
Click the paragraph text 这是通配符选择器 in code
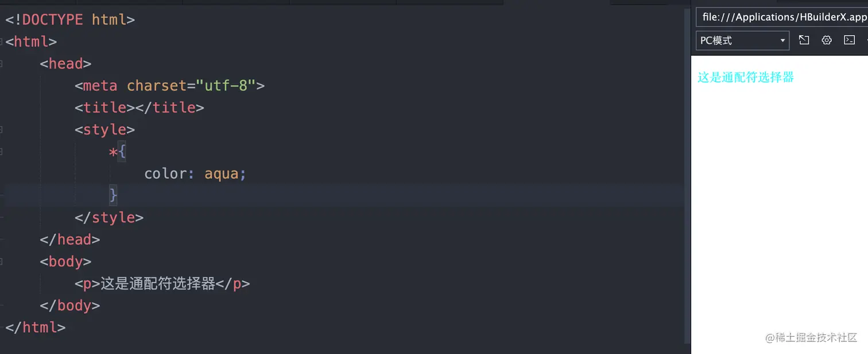point(158,283)
